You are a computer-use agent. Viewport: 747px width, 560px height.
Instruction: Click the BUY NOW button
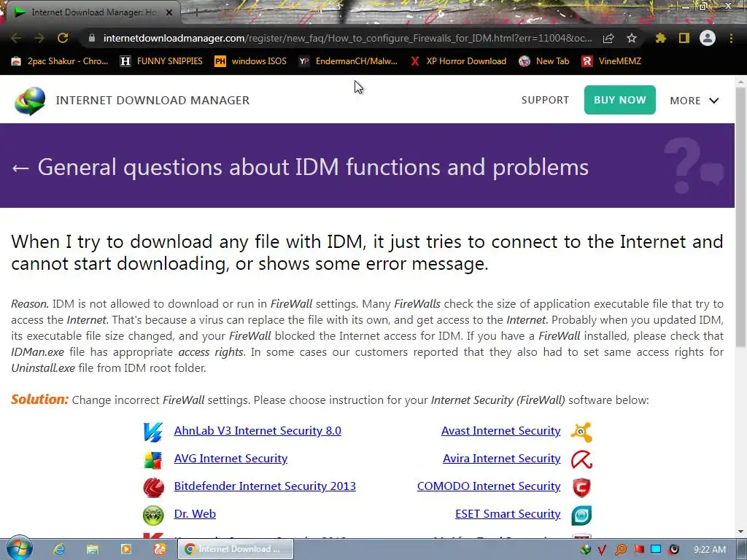tap(620, 100)
